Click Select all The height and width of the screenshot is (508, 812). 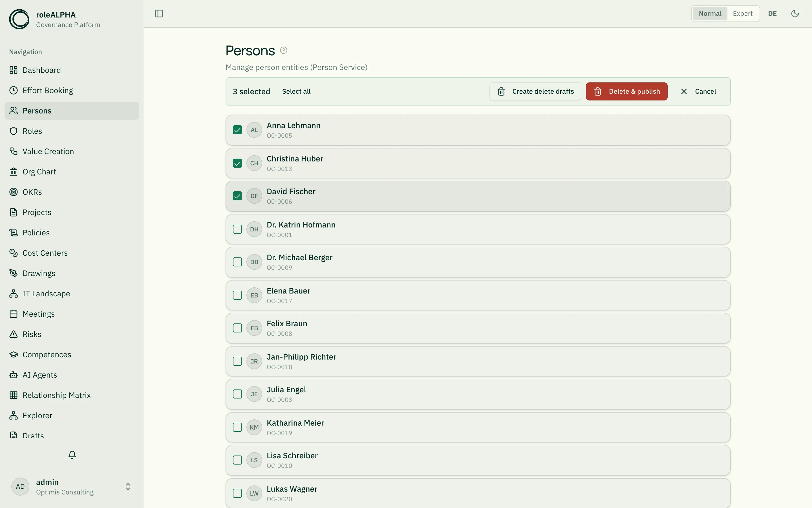click(296, 91)
